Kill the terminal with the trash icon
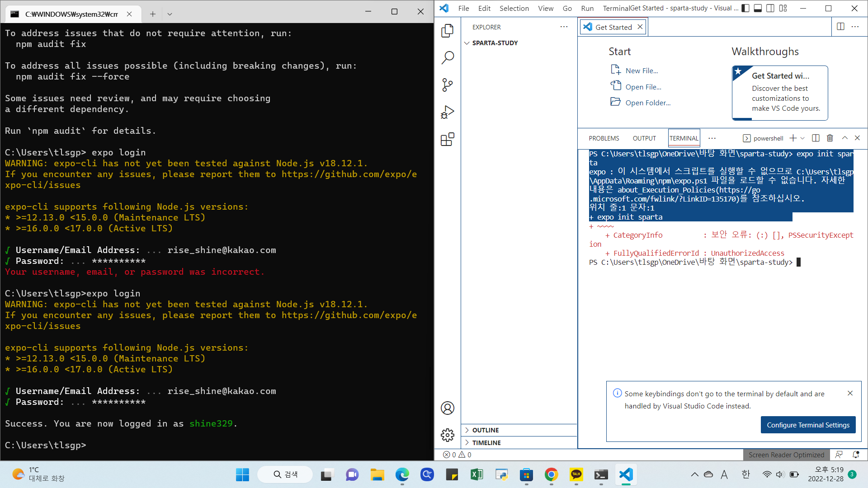 click(830, 138)
